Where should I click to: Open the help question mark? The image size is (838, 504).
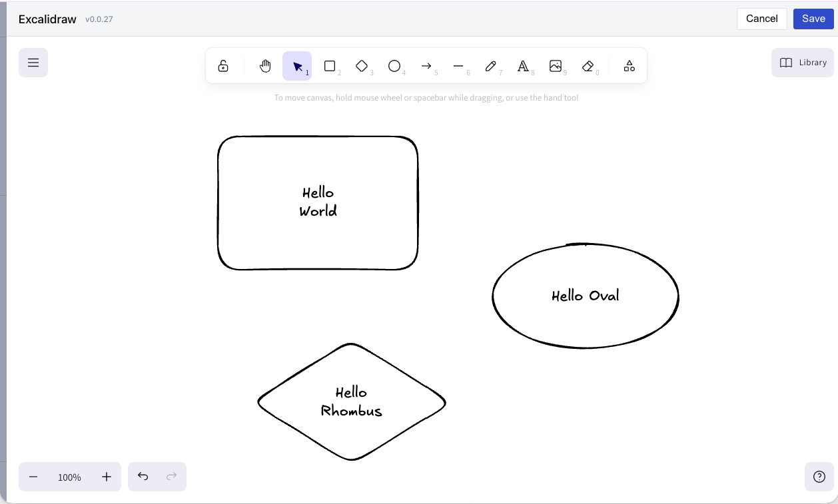coord(819,477)
